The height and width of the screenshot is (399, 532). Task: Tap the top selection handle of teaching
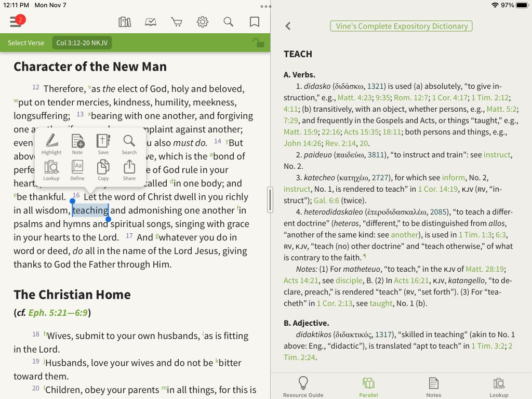[72, 202]
